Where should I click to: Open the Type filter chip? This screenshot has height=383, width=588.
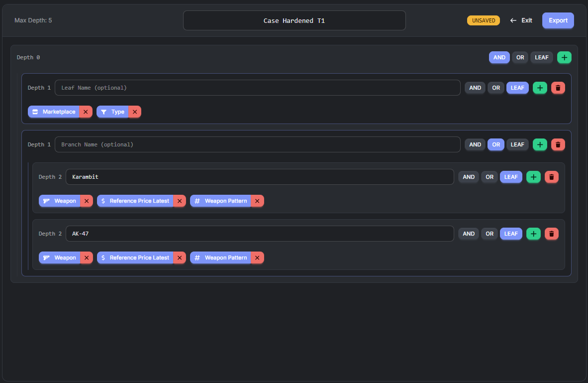(x=112, y=112)
